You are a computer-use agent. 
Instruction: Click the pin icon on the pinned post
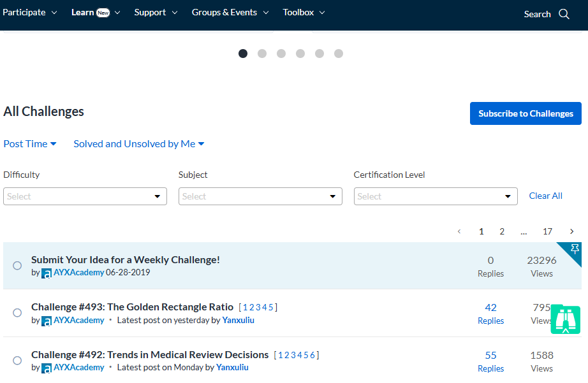point(575,249)
